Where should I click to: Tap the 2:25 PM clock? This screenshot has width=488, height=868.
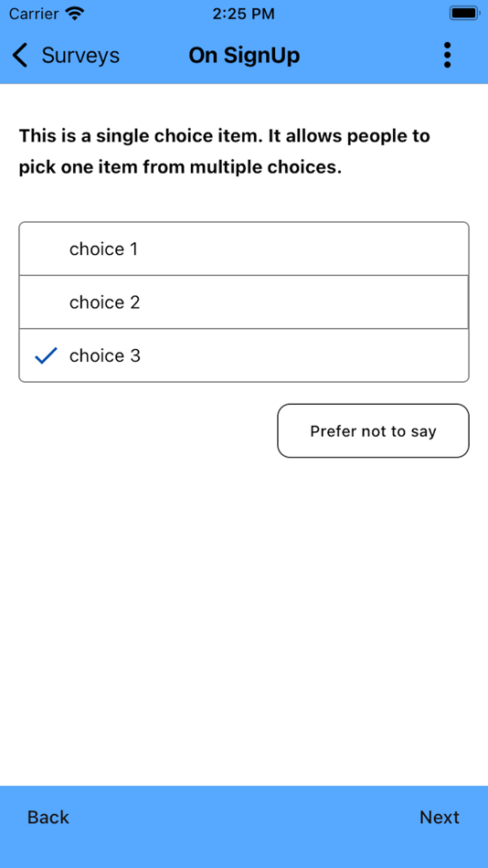pos(244,14)
